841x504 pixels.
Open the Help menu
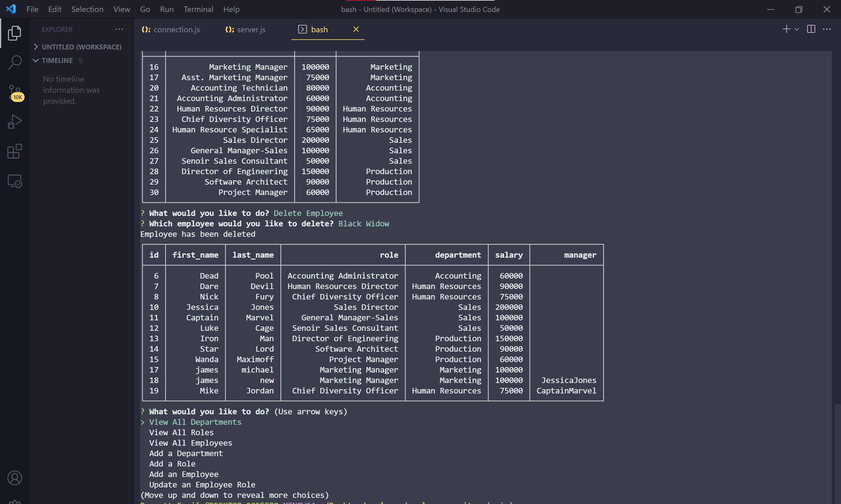[x=231, y=9]
